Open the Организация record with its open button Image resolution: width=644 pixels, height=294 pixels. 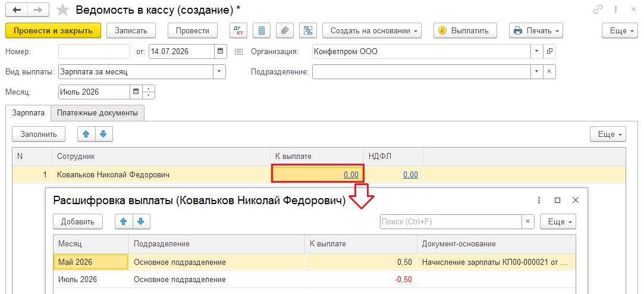tap(549, 51)
